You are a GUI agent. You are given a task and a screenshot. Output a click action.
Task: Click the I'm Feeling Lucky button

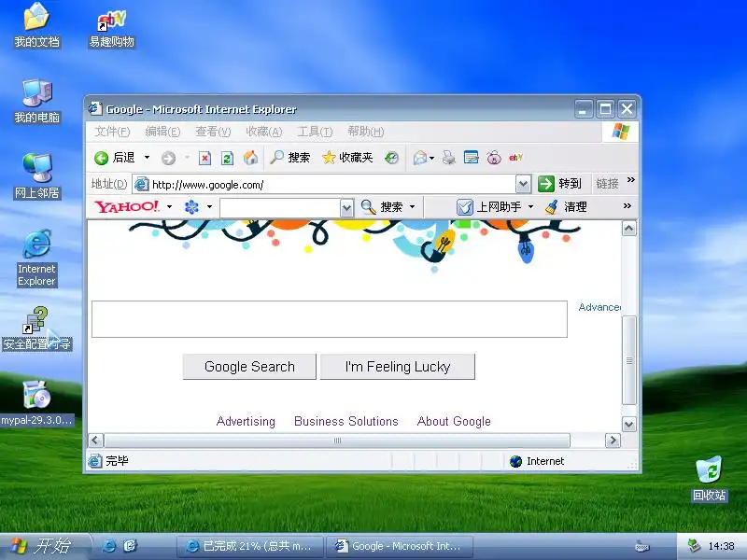click(x=398, y=367)
